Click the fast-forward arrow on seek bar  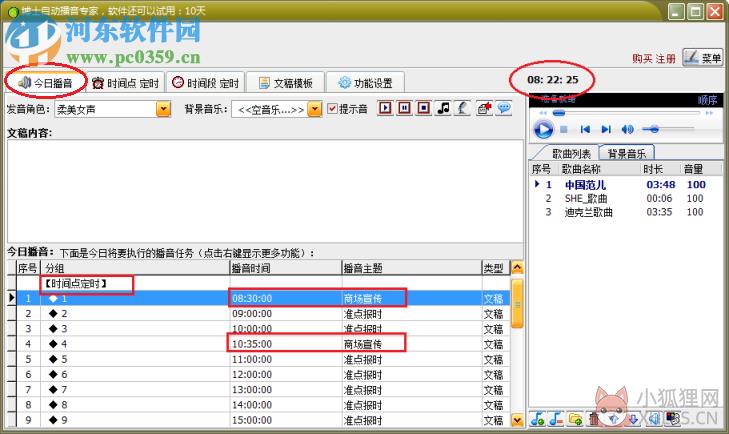(x=709, y=113)
